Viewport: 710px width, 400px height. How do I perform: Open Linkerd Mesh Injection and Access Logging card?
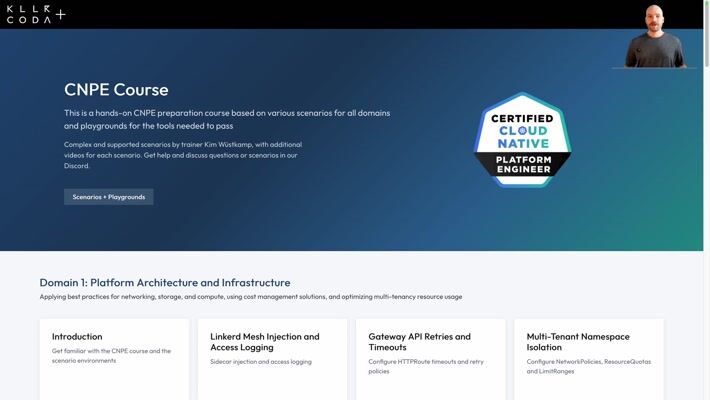pos(273,359)
